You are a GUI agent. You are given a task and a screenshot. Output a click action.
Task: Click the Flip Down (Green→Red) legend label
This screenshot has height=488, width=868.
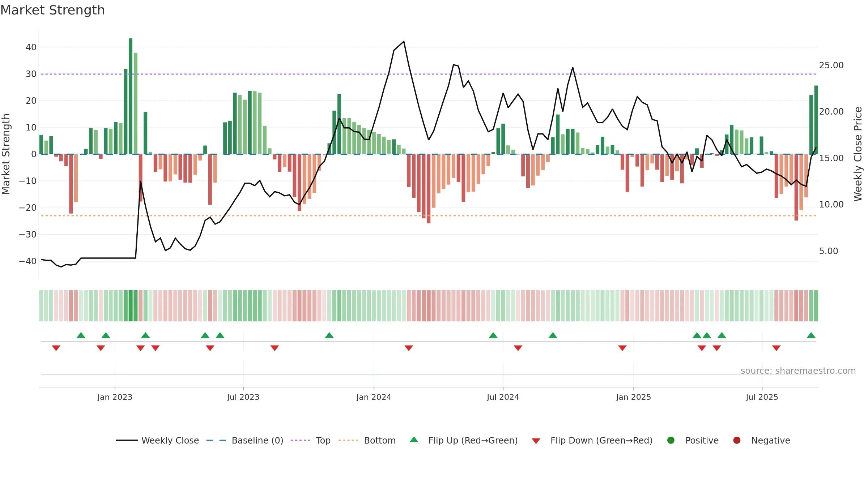[x=601, y=440]
